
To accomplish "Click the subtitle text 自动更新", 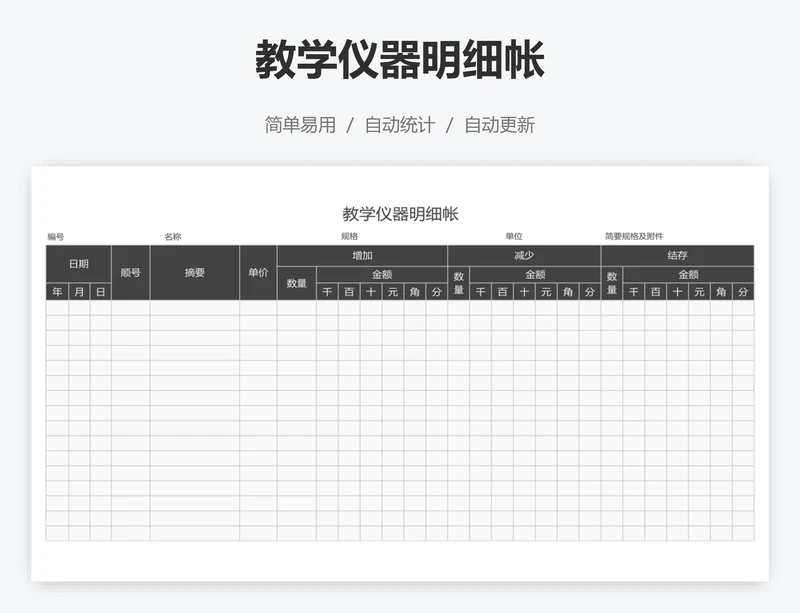I will [x=499, y=125].
